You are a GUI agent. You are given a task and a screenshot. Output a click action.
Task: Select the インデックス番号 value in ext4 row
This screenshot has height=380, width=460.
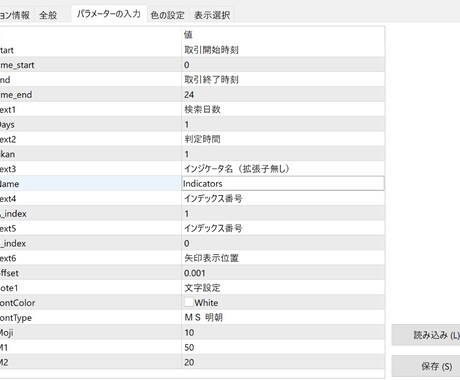283,199
